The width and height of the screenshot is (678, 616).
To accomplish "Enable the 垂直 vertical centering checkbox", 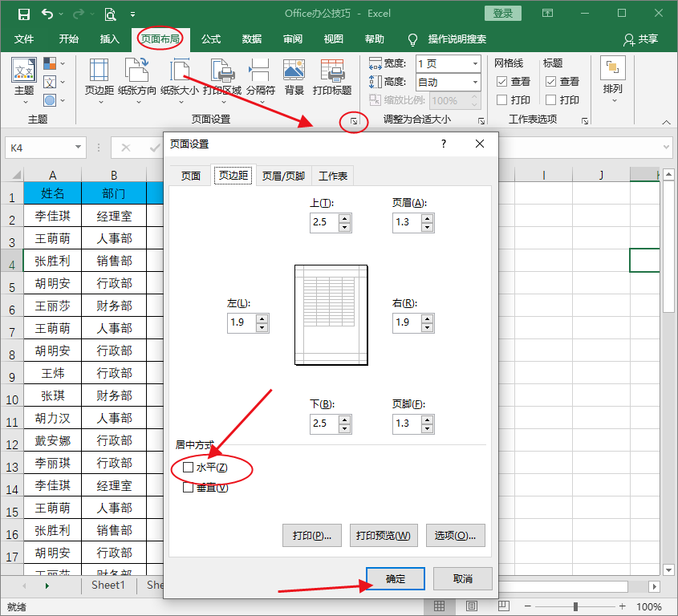I will (189, 488).
